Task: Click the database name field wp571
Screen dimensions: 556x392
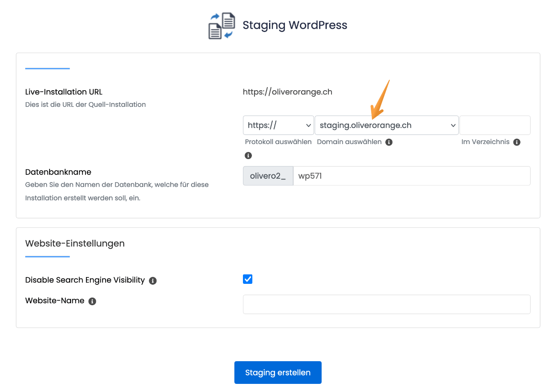Action: (x=412, y=176)
